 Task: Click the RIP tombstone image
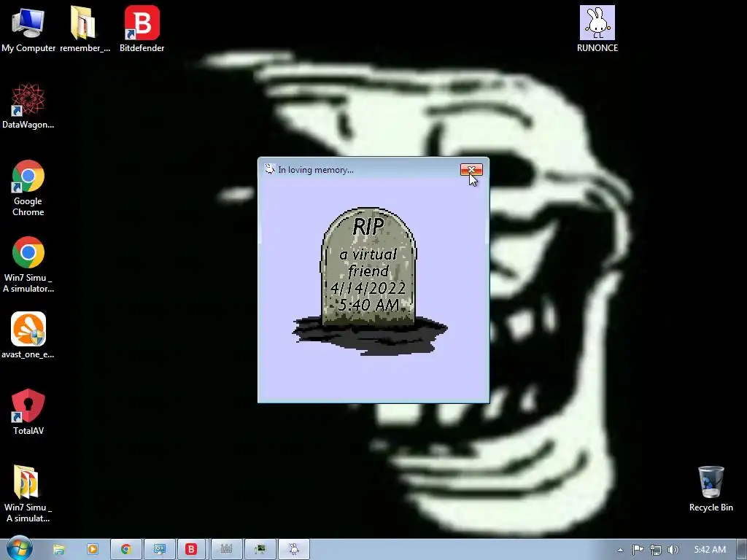coord(370,281)
